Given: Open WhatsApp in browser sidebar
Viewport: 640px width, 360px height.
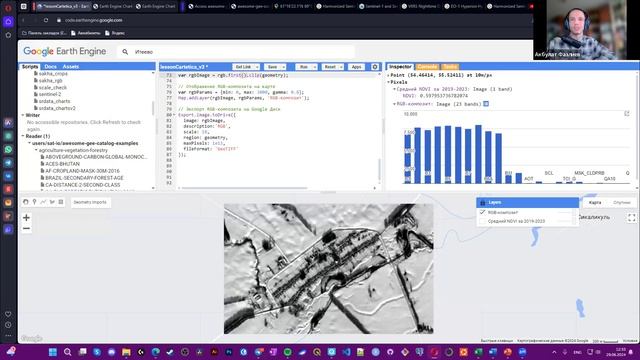Looking at the screenshot, I should 8,149.
